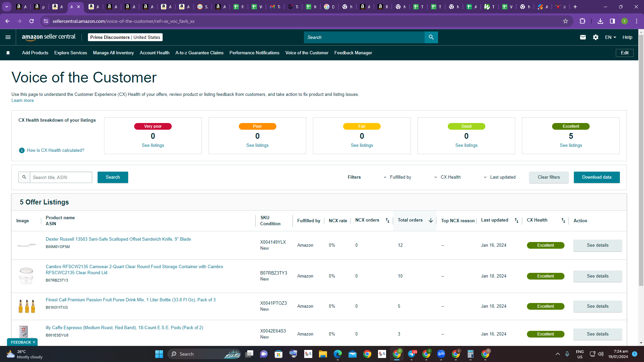Bookmark this page with star icon
The image size is (644, 362).
click(x=566, y=21)
